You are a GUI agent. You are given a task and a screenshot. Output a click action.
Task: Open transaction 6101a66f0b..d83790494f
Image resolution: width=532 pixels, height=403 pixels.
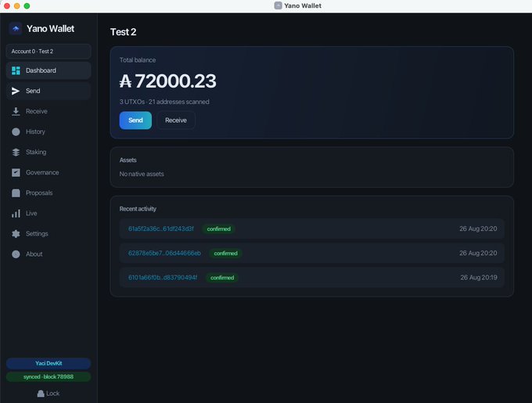[x=163, y=278]
